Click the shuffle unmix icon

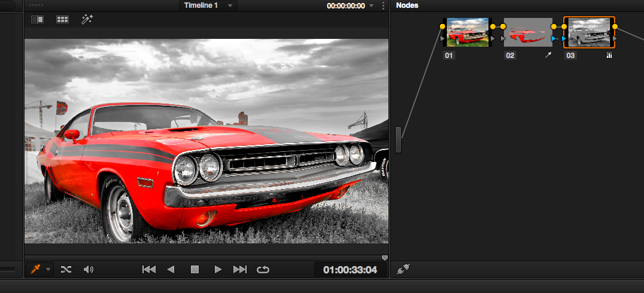66,270
